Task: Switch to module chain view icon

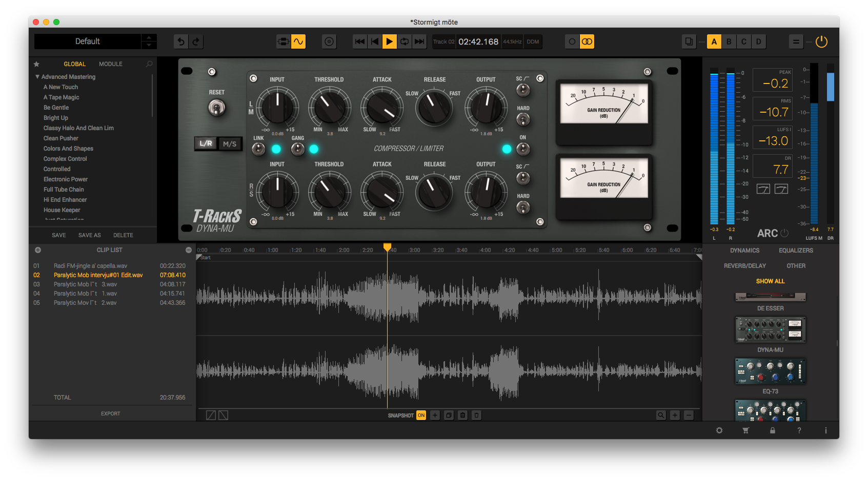Action: coord(283,41)
